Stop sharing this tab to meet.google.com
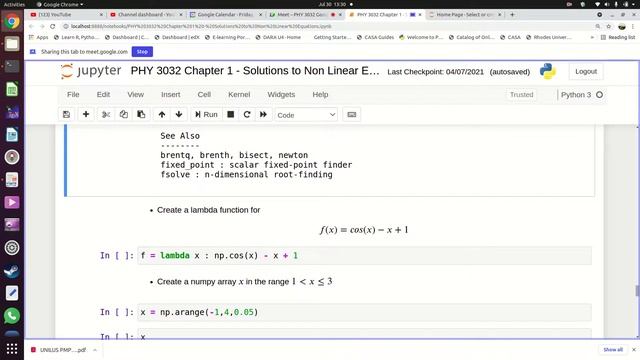The height and width of the screenshot is (360, 640). [x=142, y=52]
